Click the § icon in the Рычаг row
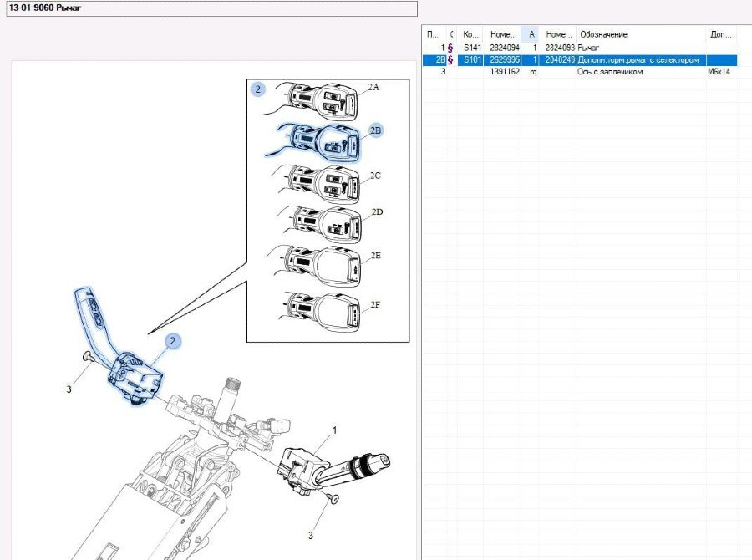Screen dimensions: 752x560 451,48
